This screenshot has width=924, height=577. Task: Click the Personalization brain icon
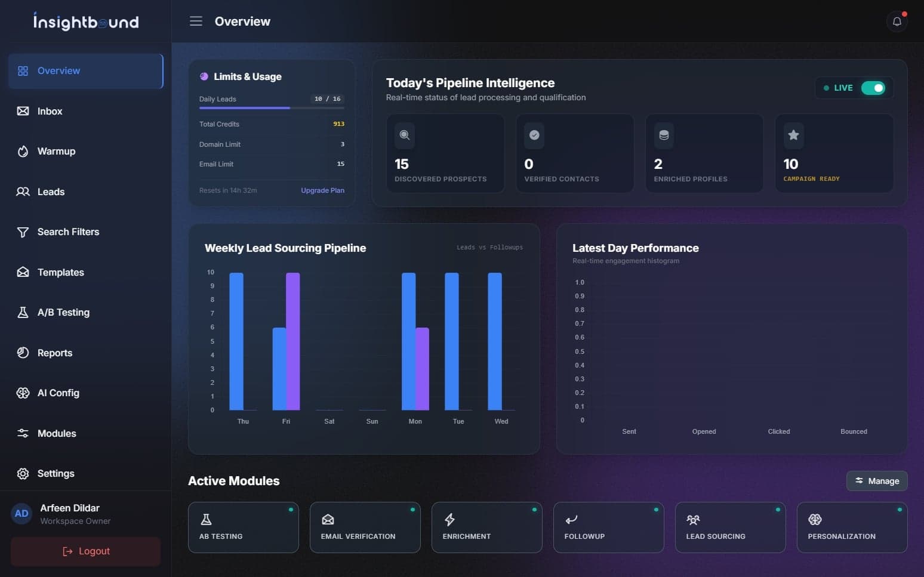(x=815, y=519)
